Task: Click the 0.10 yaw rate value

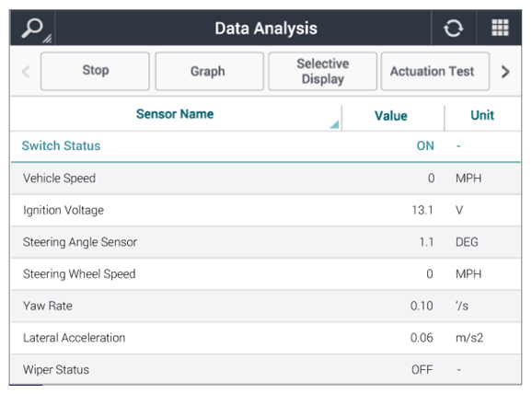Action: [422, 306]
